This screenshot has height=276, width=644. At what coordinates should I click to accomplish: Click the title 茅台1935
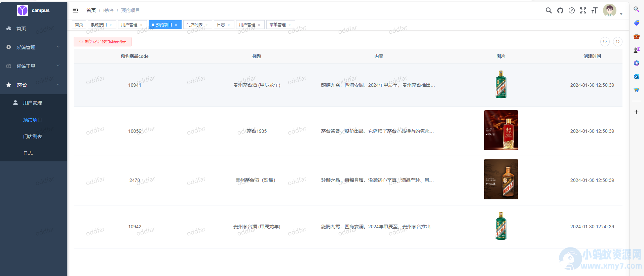(257, 131)
